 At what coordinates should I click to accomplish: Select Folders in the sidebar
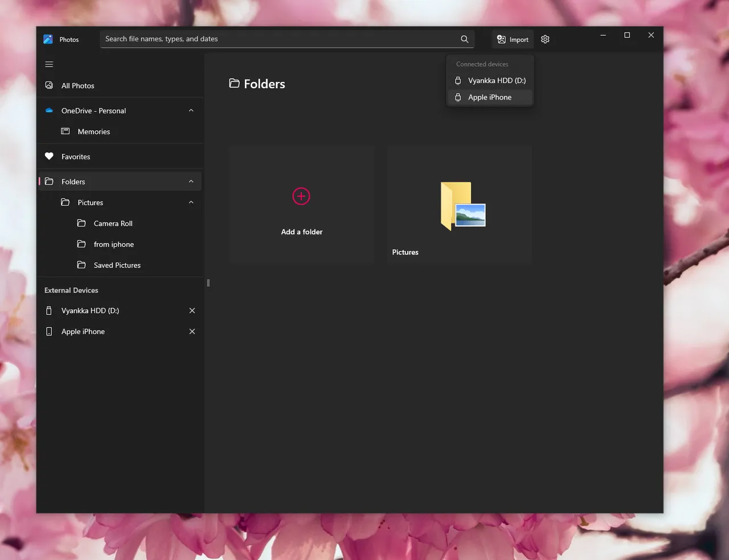pyautogui.click(x=120, y=182)
